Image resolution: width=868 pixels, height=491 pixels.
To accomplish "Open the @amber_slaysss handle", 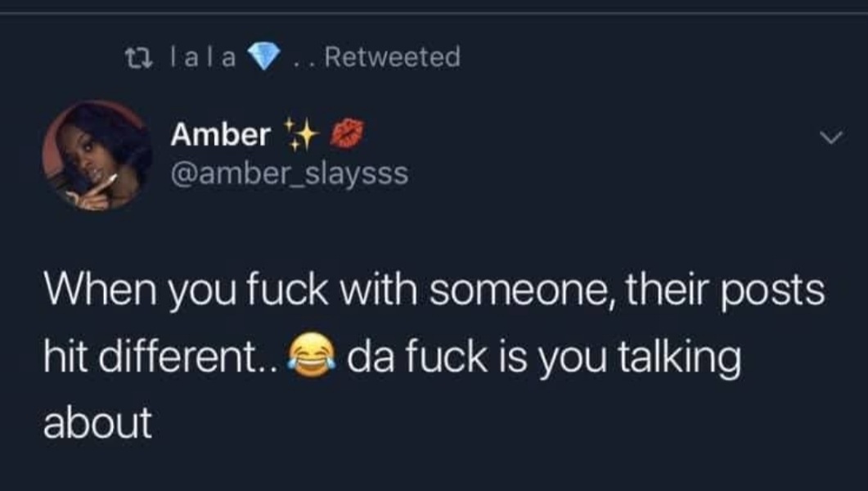I will coord(290,173).
